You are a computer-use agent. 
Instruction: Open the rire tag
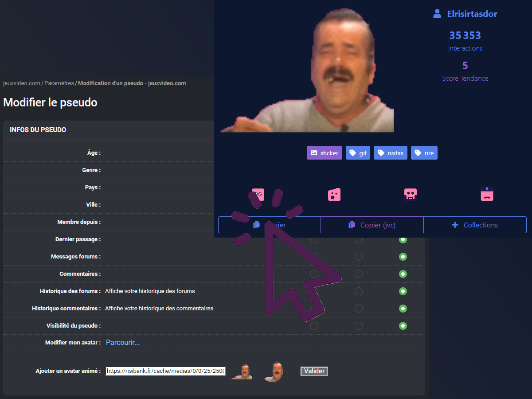click(x=424, y=153)
